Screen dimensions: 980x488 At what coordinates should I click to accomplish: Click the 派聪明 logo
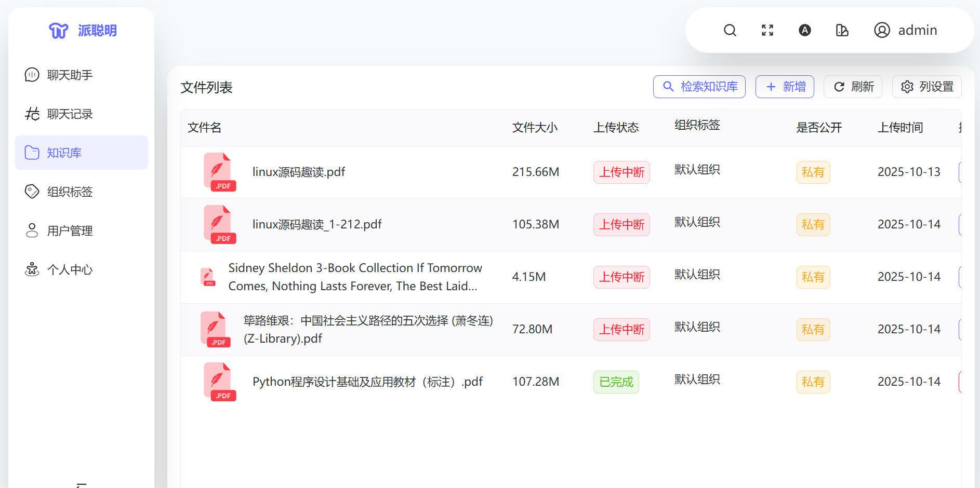coord(83,31)
